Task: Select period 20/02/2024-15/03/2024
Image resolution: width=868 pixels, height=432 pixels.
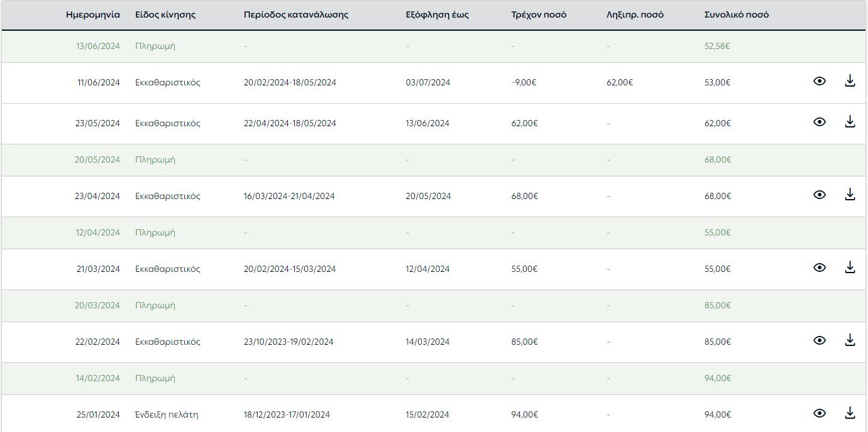Action: tap(290, 269)
